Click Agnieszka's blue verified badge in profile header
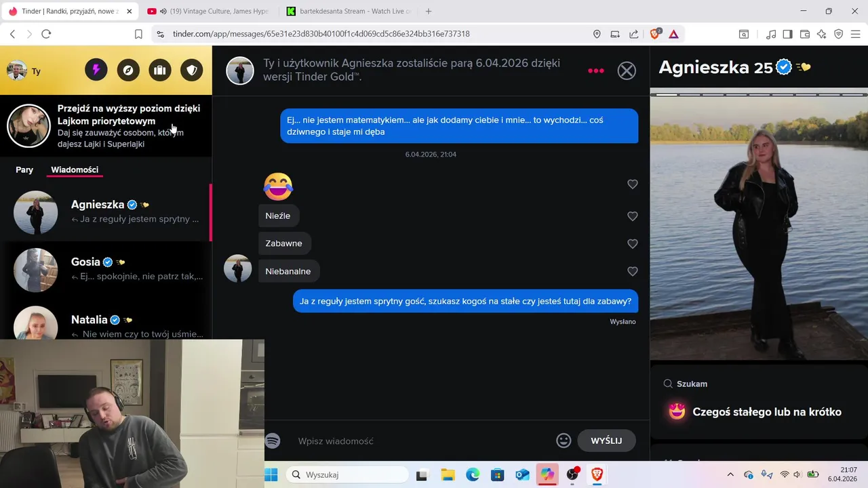 (785, 67)
